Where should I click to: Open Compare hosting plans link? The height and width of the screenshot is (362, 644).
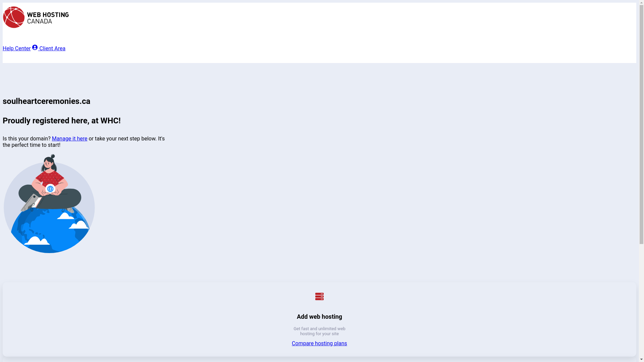(319, 344)
